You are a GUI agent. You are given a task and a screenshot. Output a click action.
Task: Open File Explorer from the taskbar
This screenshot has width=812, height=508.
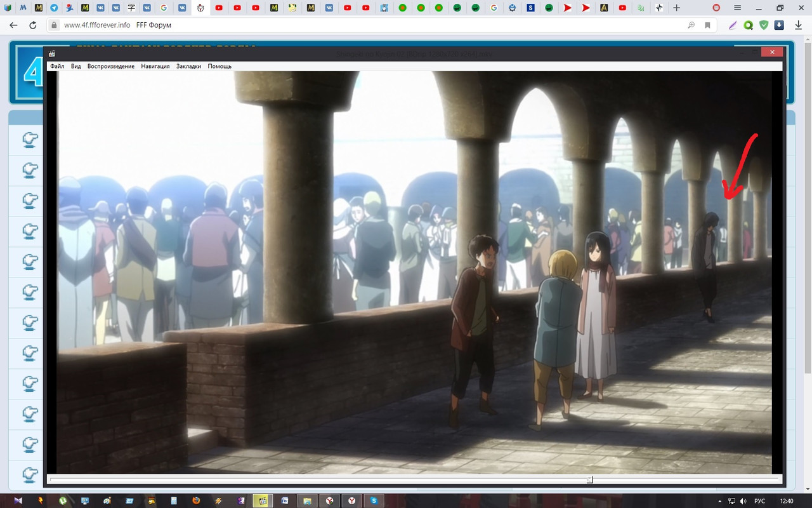(x=307, y=500)
